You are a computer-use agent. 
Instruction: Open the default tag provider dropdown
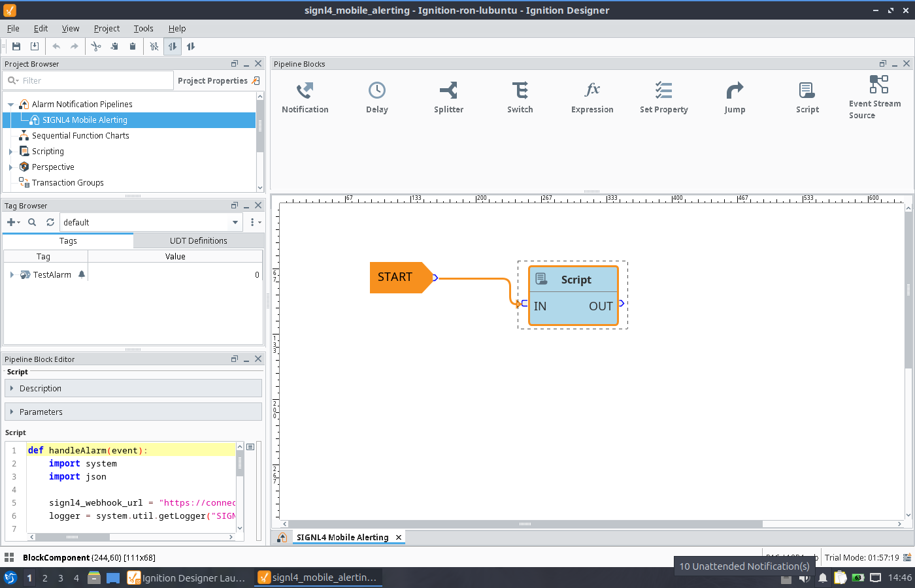pos(235,223)
